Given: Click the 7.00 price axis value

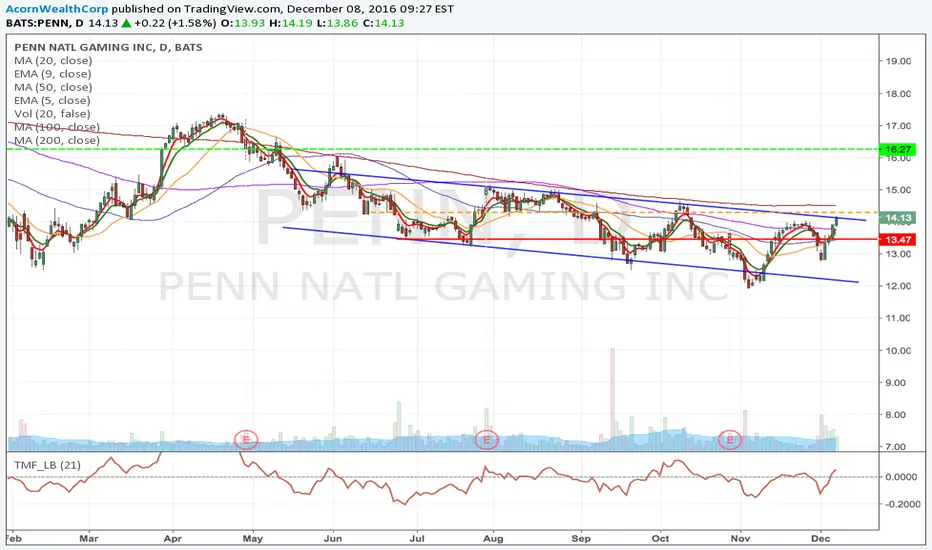Looking at the screenshot, I should click(896, 447).
